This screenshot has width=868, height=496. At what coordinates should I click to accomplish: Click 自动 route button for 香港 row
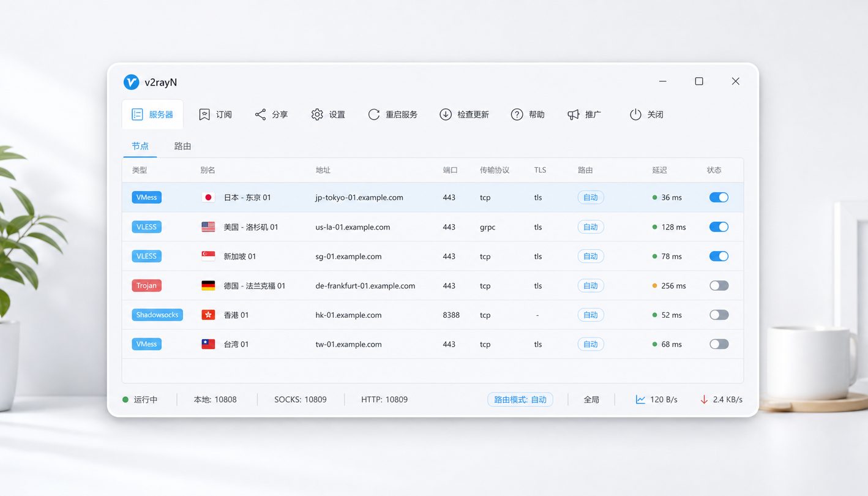tap(591, 315)
